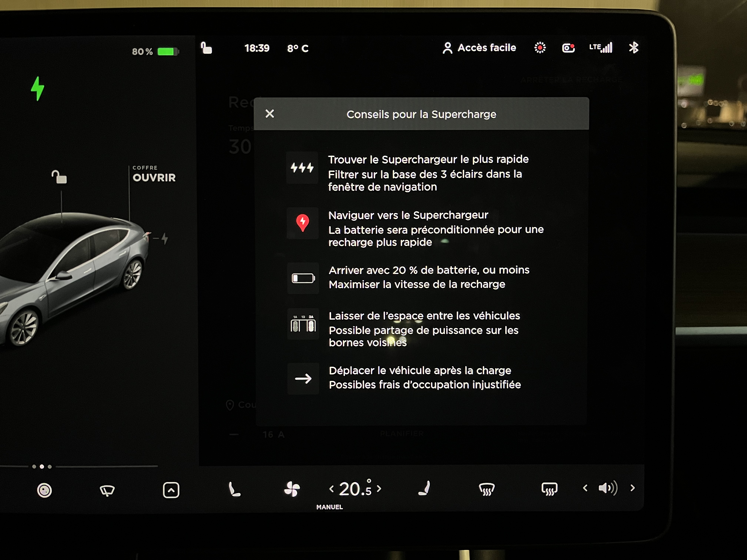Image resolution: width=747 pixels, height=560 pixels.
Task: Toggle the front windshield defrost
Action: coord(487,489)
